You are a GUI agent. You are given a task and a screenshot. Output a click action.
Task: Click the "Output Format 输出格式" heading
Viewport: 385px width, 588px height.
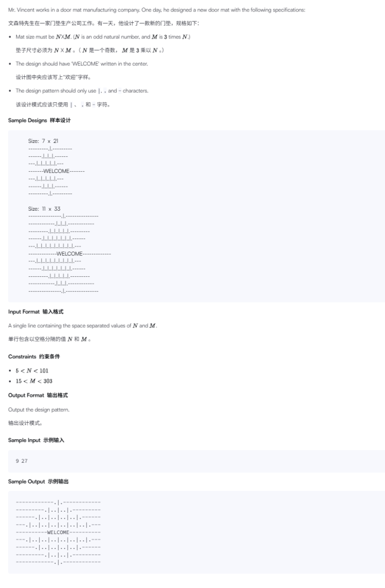coord(38,395)
